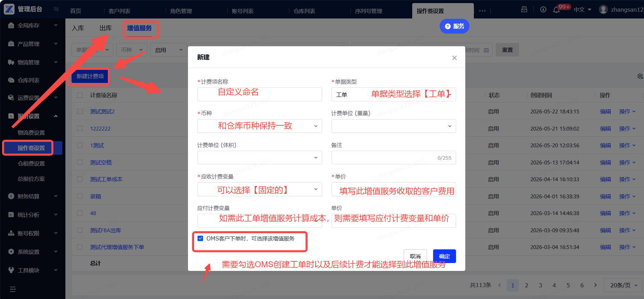Go to next page arrow
Screen dimensions: 644x299
coord(595,285)
